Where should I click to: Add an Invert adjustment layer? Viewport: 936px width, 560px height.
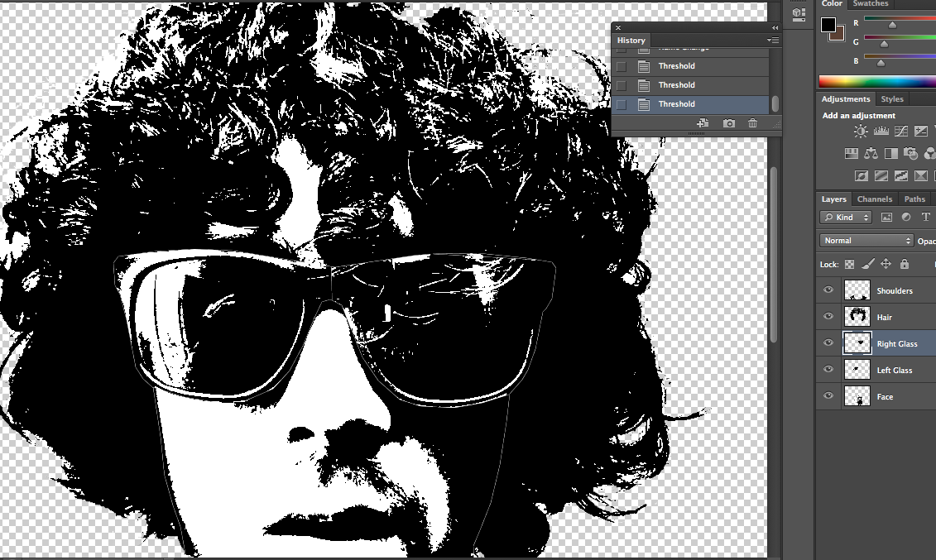coord(862,176)
